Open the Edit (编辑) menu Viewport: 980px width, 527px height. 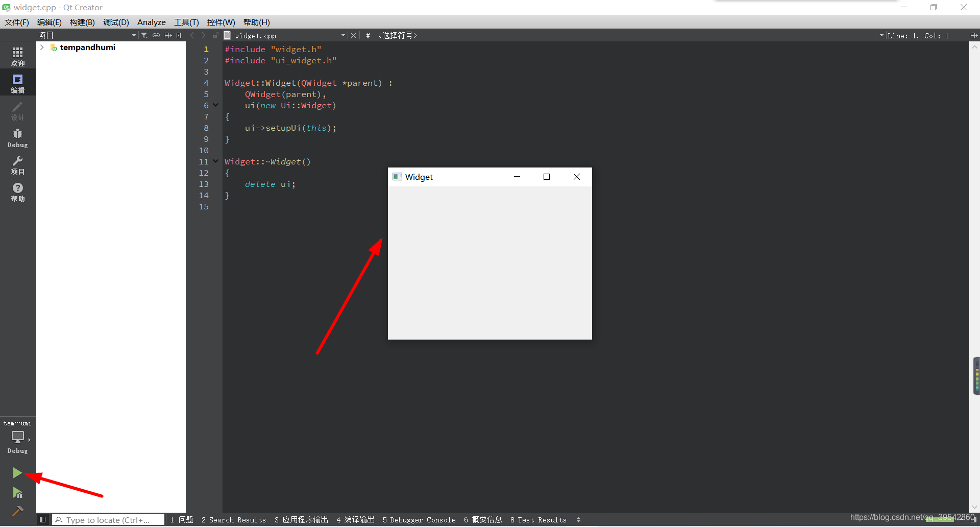coord(49,22)
